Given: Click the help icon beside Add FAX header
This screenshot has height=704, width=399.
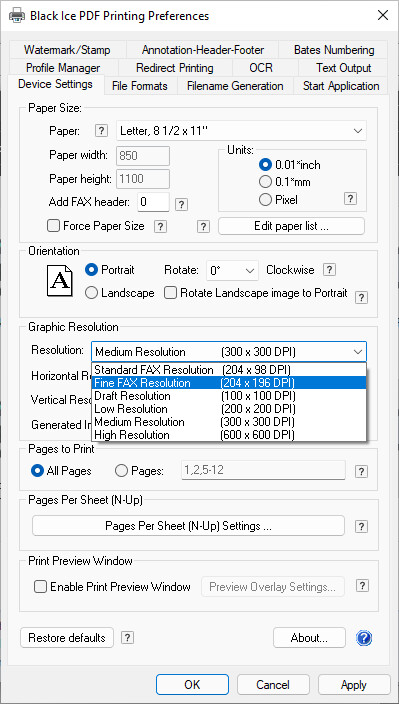Looking at the screenshot, I should (x=181, y=205).
